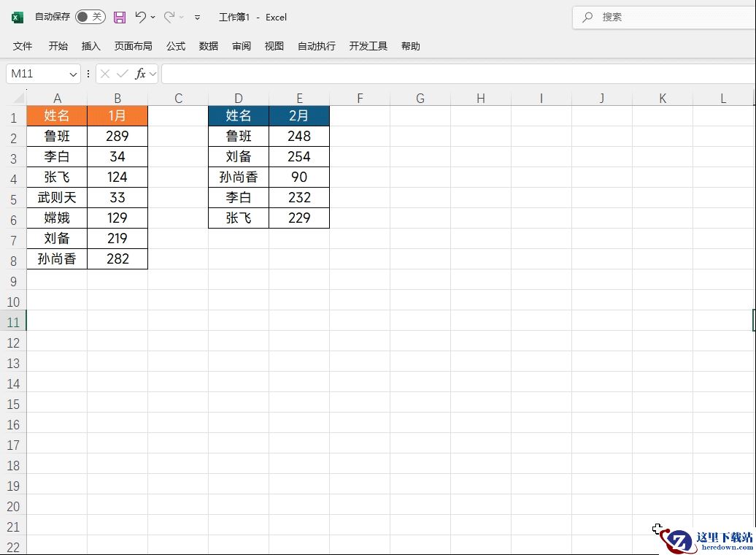Click cell with value 229

point(299,218)
